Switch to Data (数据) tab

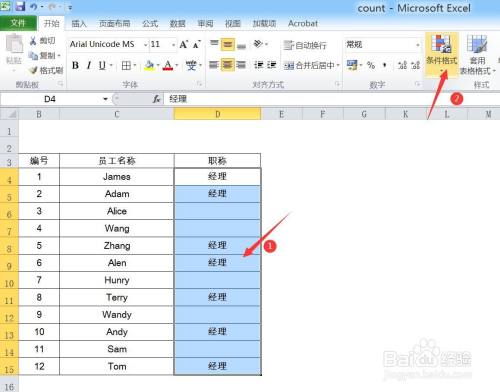coord(177,23)
